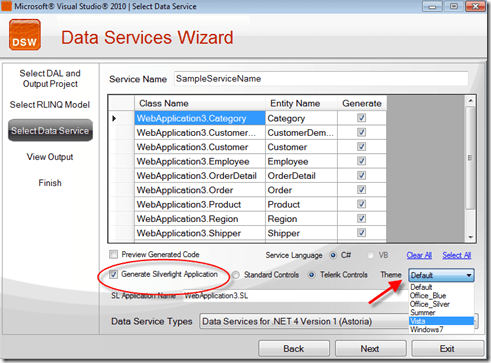This screenshot has height=363, width=491.
Task: Uncheck Generate Silverlight Application
Action: [114, 274]
